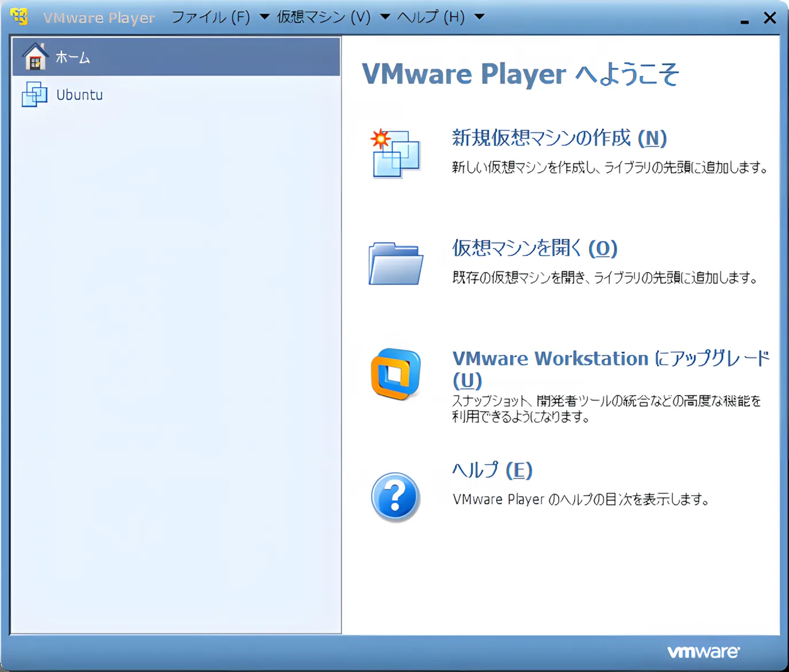Open the ヘルプ (H) menu

click(x=431, y=18)
